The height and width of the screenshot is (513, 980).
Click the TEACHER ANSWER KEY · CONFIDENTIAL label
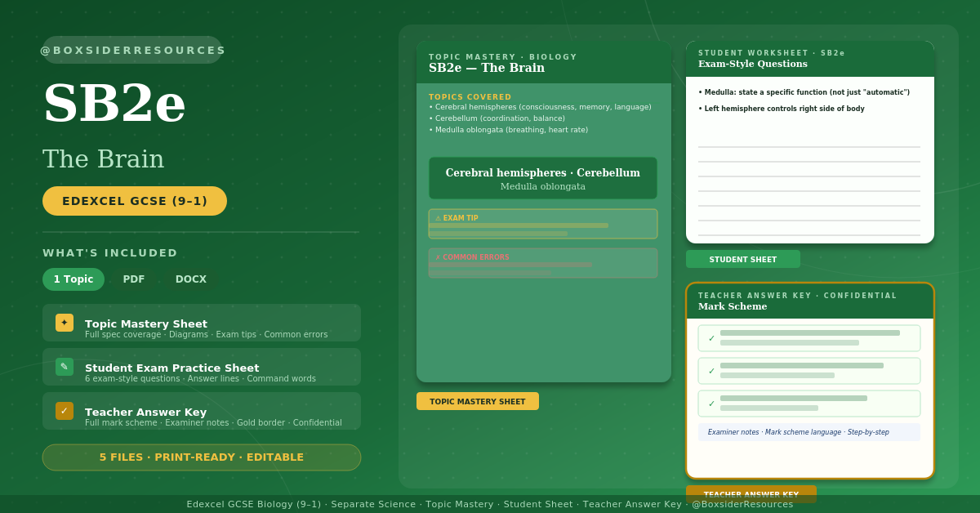click(798, 296)
